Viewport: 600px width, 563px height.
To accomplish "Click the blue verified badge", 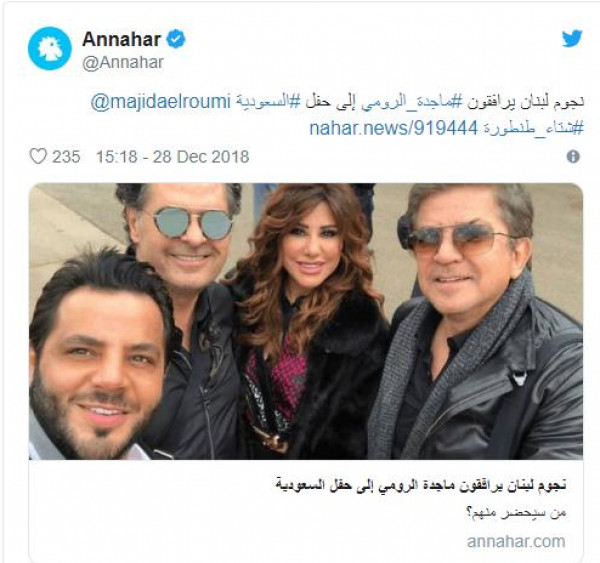I will (176, 39).
